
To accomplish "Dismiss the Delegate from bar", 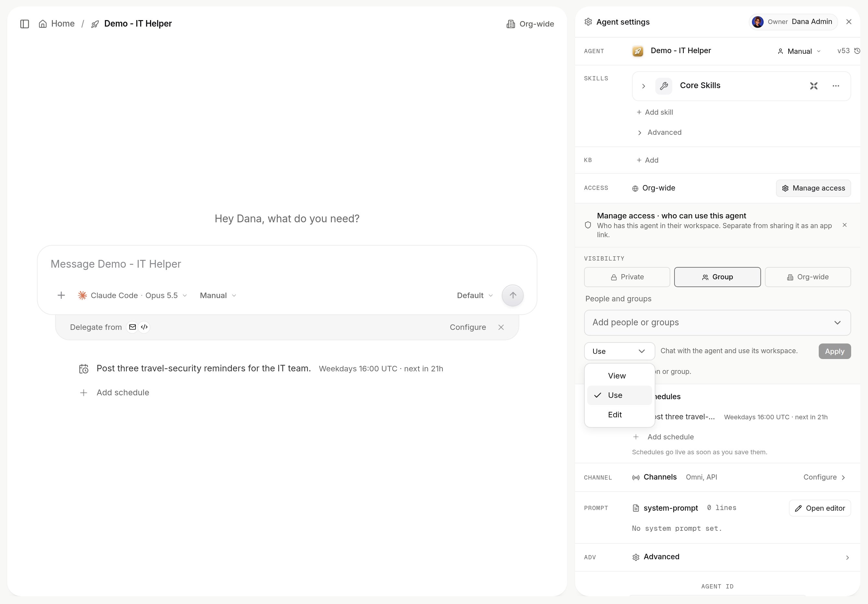I will tap(501, 327).
